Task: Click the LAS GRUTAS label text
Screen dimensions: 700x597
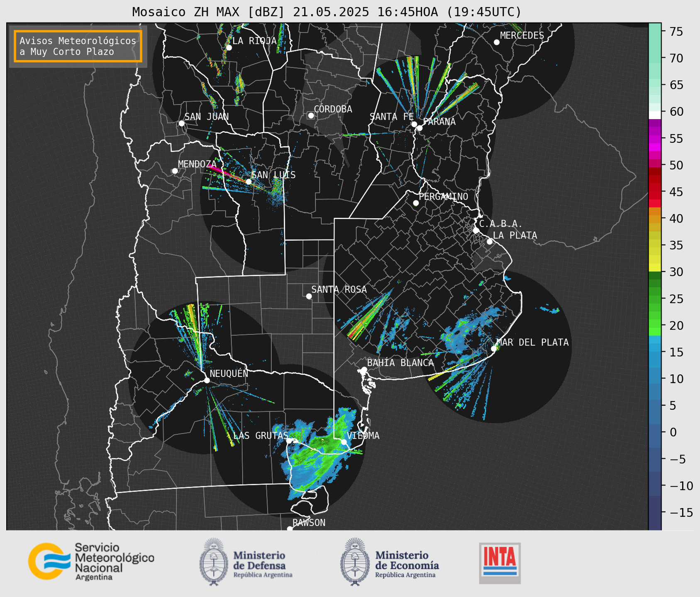Action: coord(261,436)
